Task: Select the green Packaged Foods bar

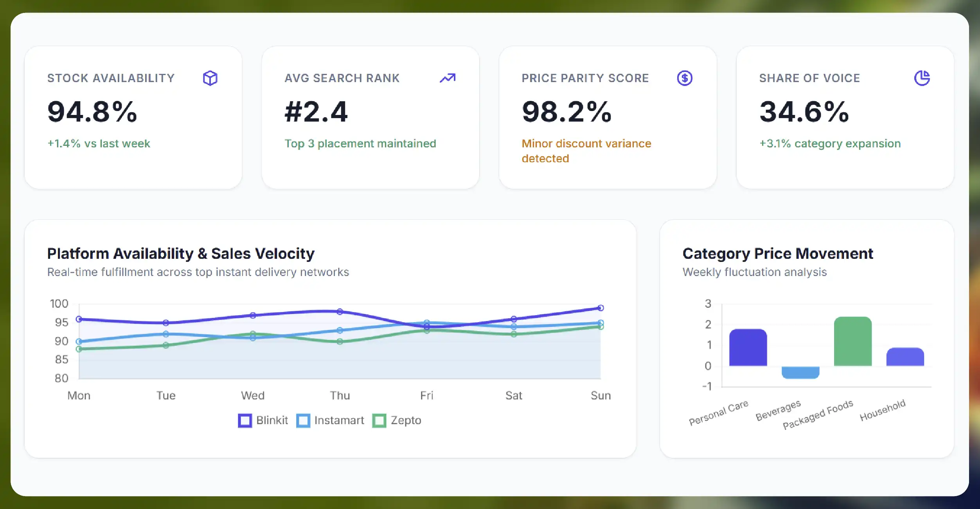Action: [x=853, y=341]
